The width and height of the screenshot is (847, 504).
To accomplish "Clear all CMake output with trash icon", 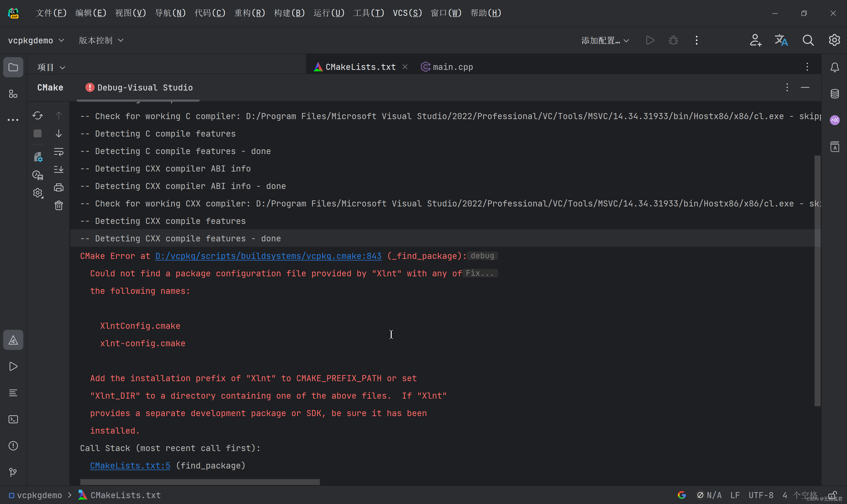I will point(59,205).
